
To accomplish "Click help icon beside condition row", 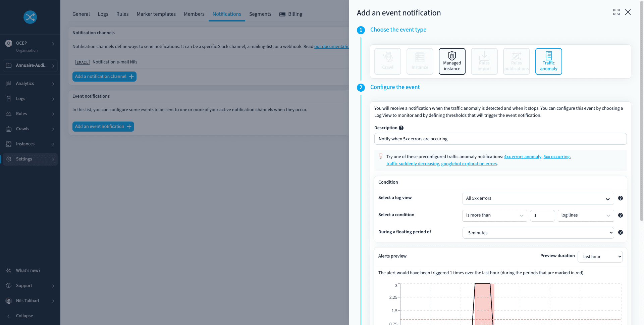I will click(620, 216).
